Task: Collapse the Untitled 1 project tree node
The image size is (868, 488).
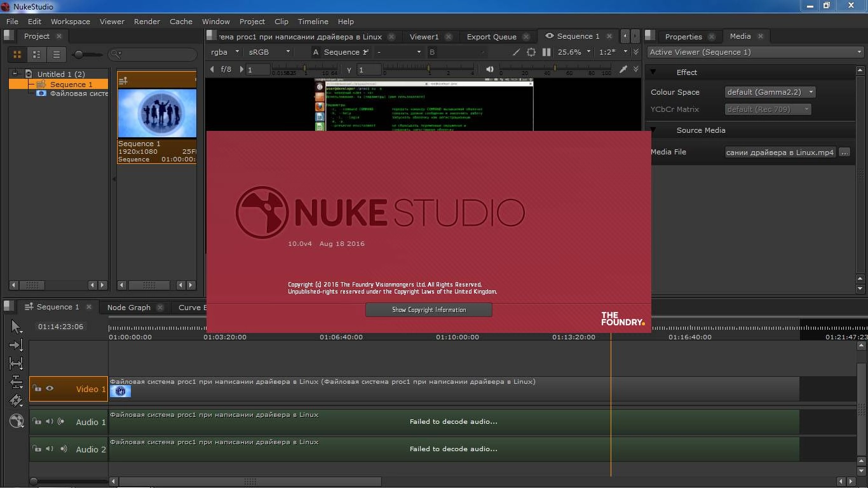Action: 15,74
